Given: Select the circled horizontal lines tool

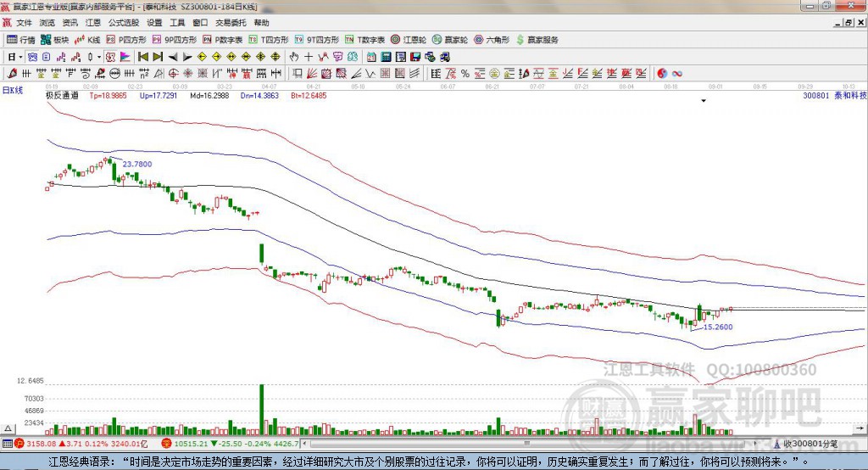Looking at the screenshot, I should (114, 74).
